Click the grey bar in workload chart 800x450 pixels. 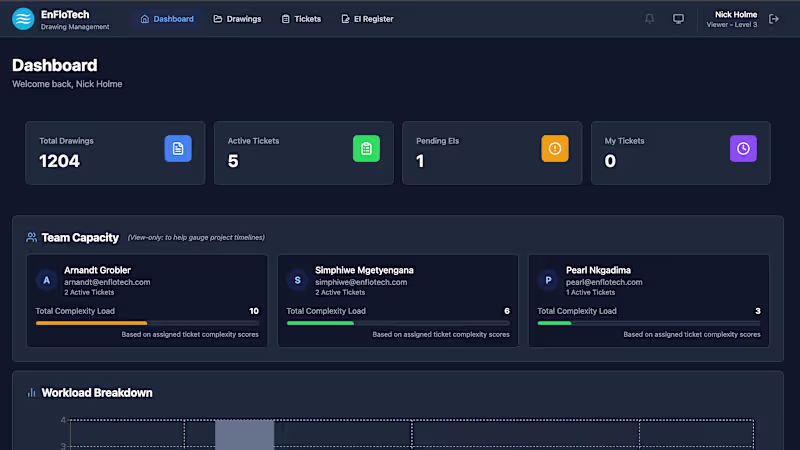pyautogui.click(x=244, y=435)
